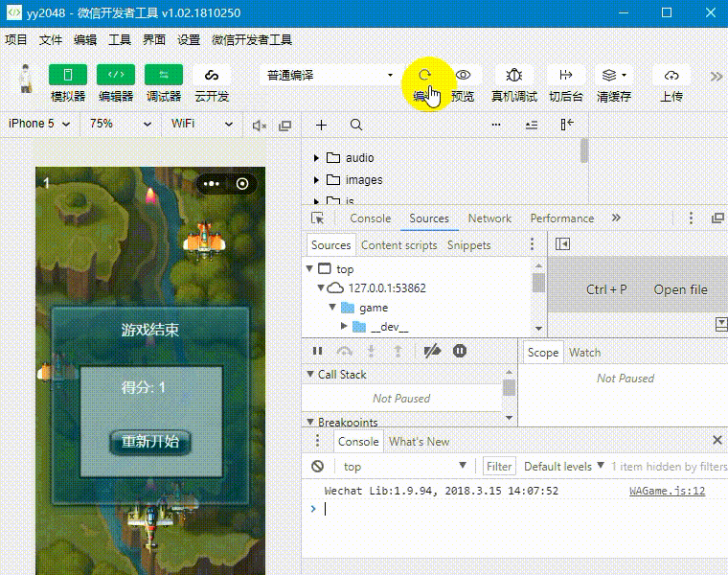Toggle the navigator sidebar icon
Screen dimensions: 728x575
click(x=562, y=243)
